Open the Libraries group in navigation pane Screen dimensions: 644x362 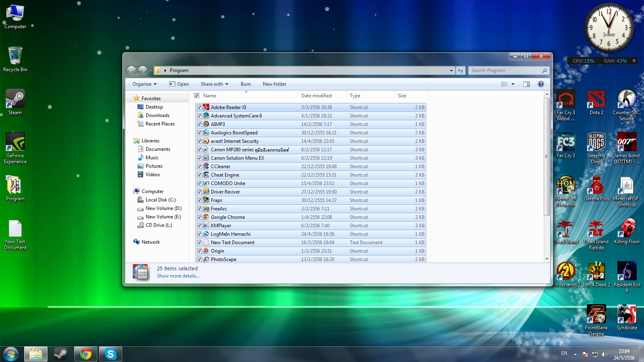(x=150, y=141)
